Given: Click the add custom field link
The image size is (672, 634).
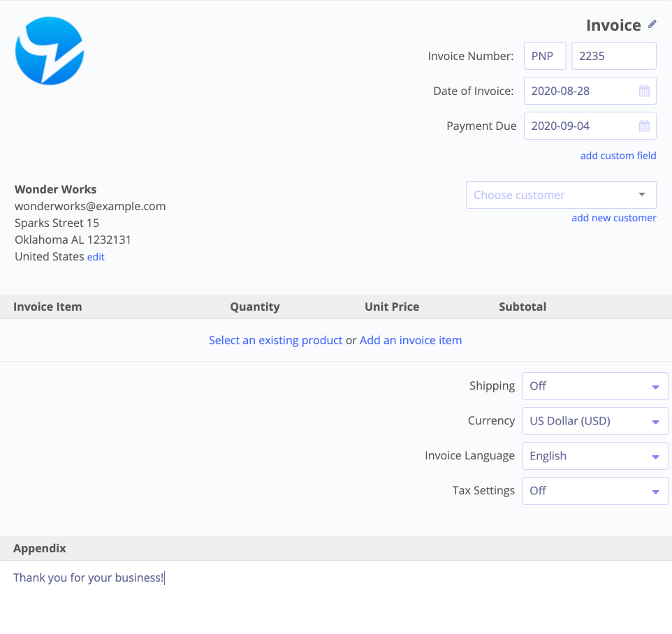Looking at the screenshot, I should click(618, 155).
